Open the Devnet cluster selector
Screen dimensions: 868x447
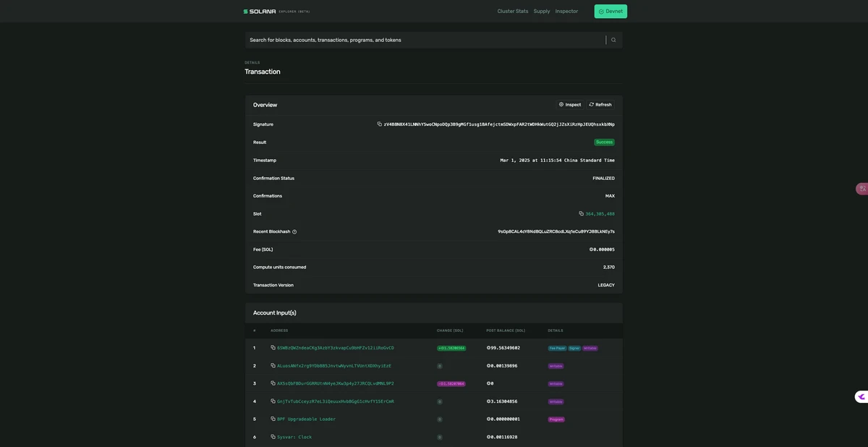pyautogui.click(x=610, y=12)
